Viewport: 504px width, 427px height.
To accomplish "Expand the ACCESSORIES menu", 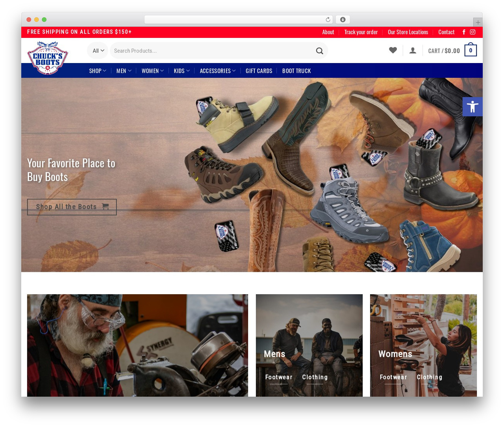I will click(218, 71).
